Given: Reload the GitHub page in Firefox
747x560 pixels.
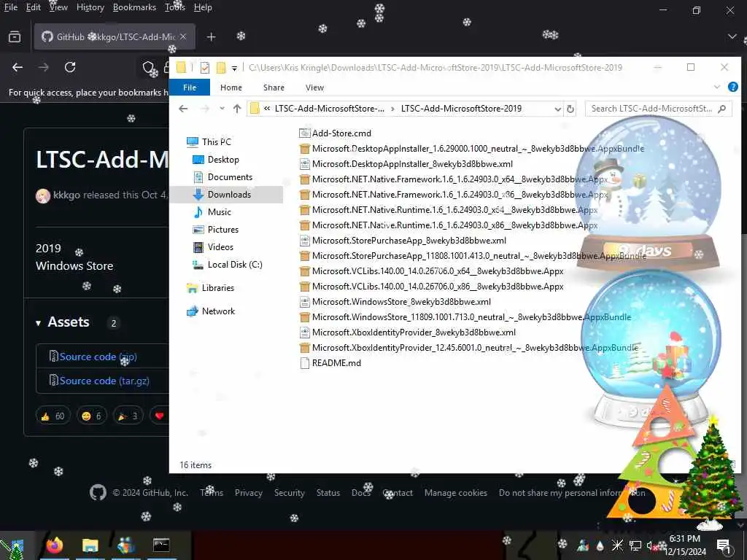Looking at the screenshot, I should point(70,67).
